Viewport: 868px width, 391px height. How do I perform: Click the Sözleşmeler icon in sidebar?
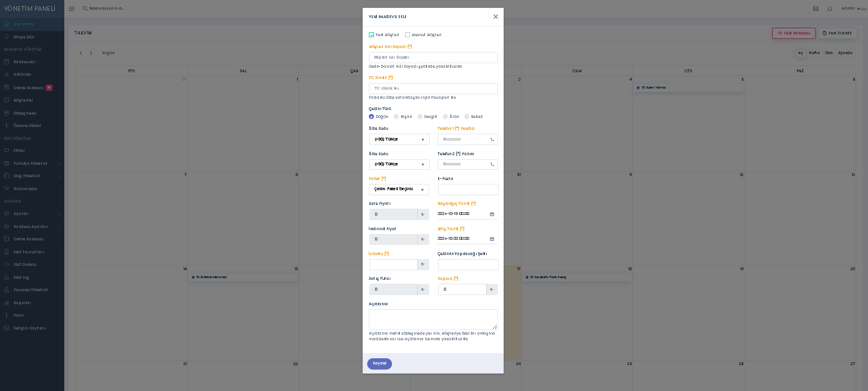pyautogui.click(x=6, y=113)
